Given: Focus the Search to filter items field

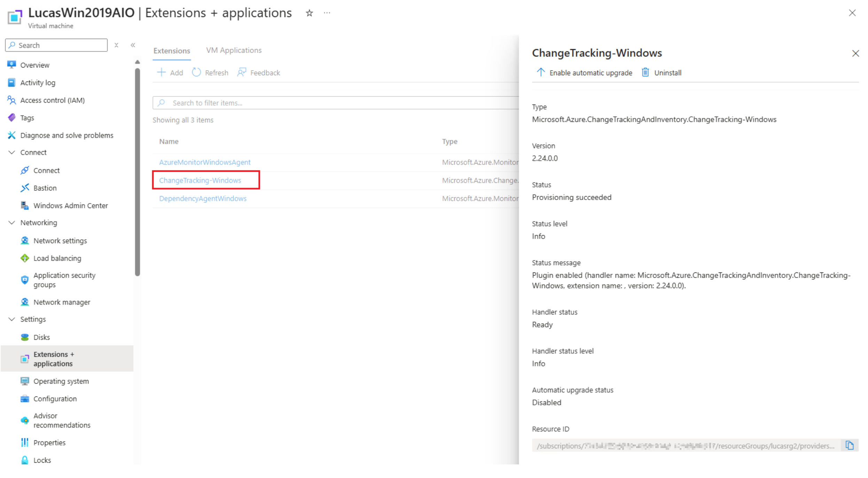Looking at the screenshot, I should 336,103.
